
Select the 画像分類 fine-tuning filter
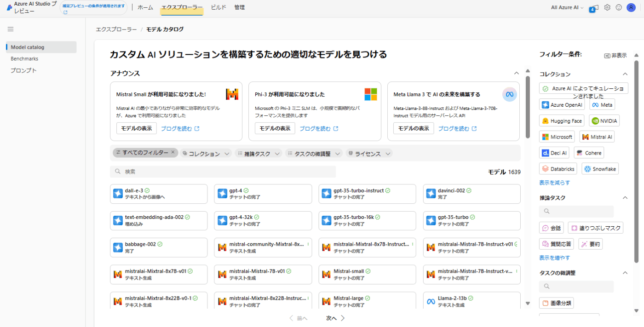point(556,303)
